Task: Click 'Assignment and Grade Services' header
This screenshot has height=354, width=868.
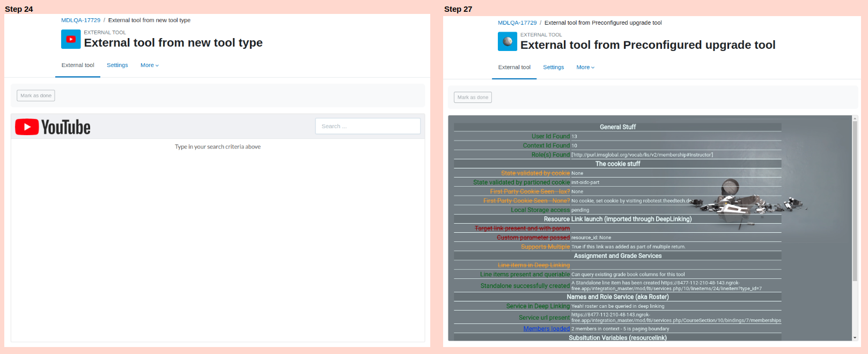Action: (x=617, y=256)
